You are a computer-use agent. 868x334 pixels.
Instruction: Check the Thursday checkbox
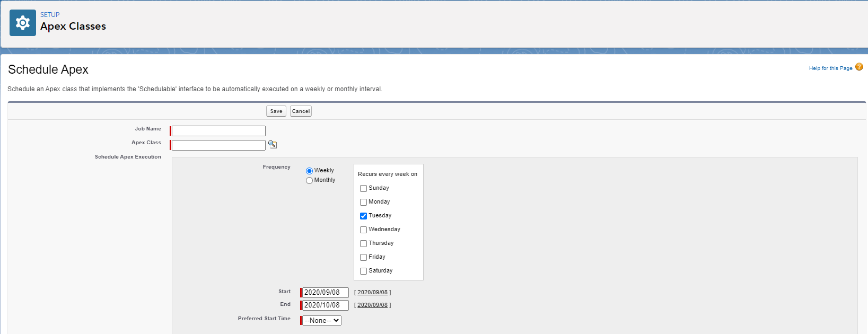(x=363, y=243)
